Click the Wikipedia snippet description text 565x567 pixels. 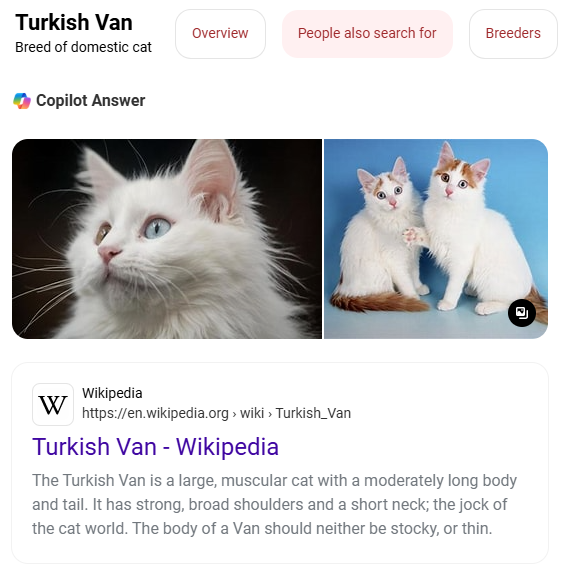pos(274,504)
